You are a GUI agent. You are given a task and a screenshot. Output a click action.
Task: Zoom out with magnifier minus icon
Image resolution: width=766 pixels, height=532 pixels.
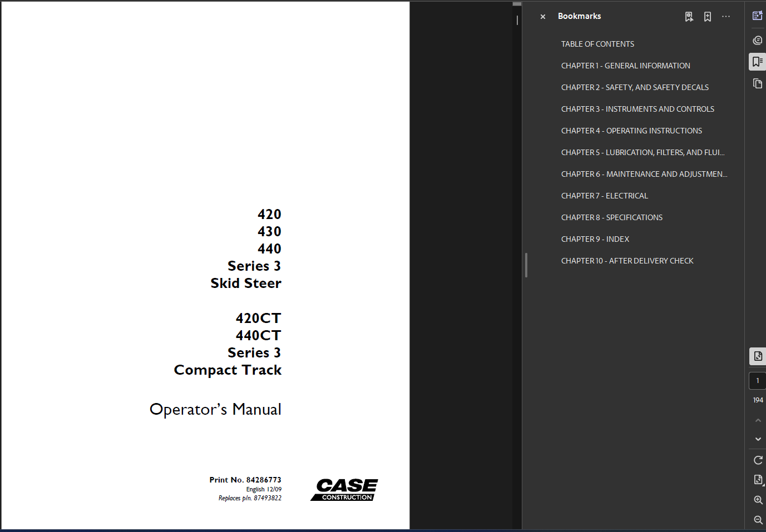[x=758, y=520]
